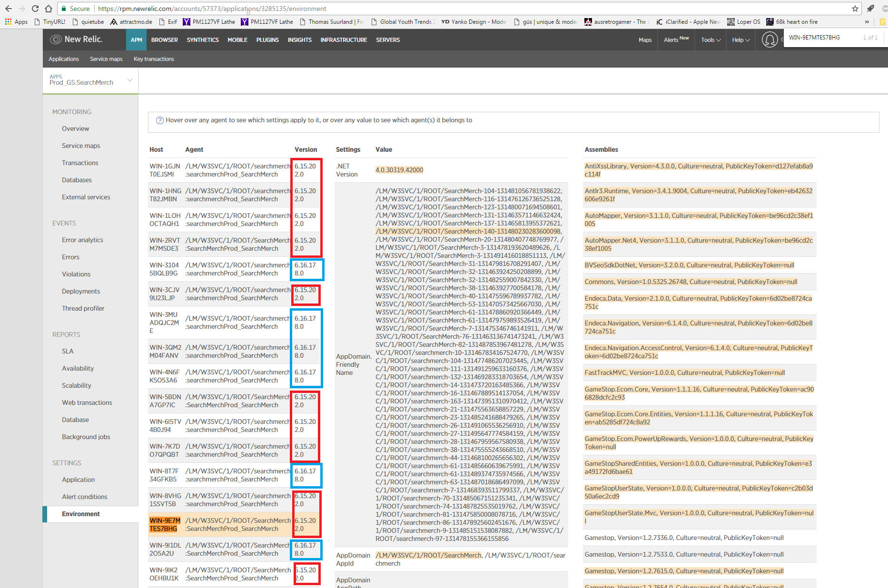Select Environment in the sidebar

coord(81,514)
